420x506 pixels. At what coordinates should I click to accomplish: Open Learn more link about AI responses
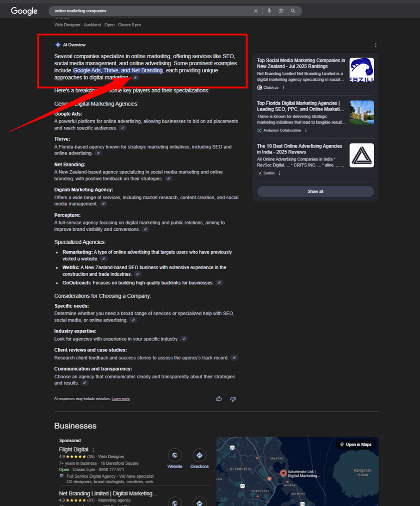click(121, 399)
